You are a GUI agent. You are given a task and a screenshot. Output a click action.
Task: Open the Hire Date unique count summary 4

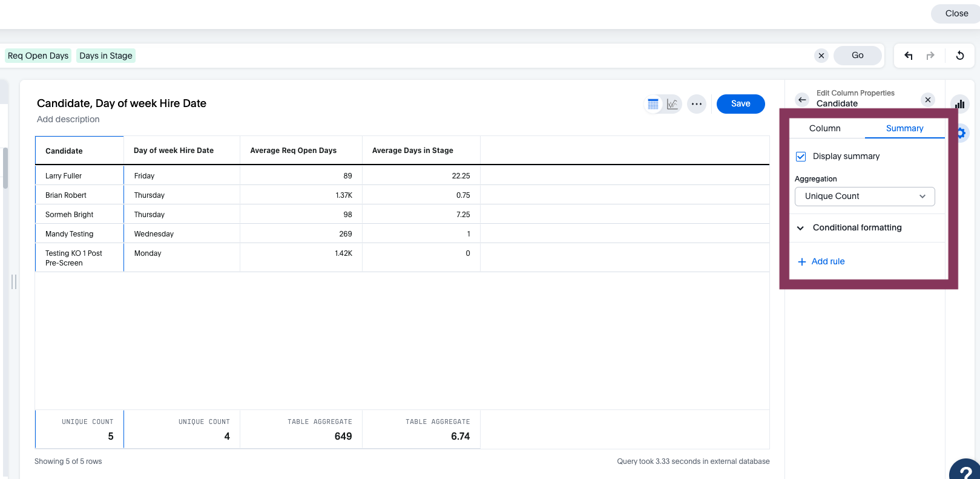tap(182, 429)
